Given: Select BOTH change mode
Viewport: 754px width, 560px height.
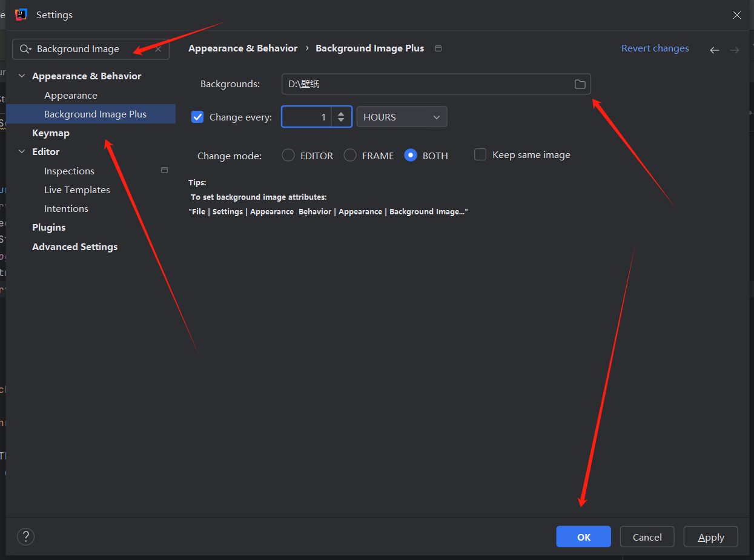Looking at the screenshot, I should [411, 156].
